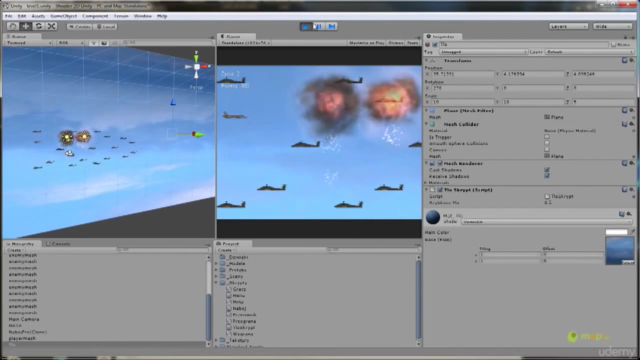Open the Window menu
This screenshot has width=640, height=360.
coord(142,16)
